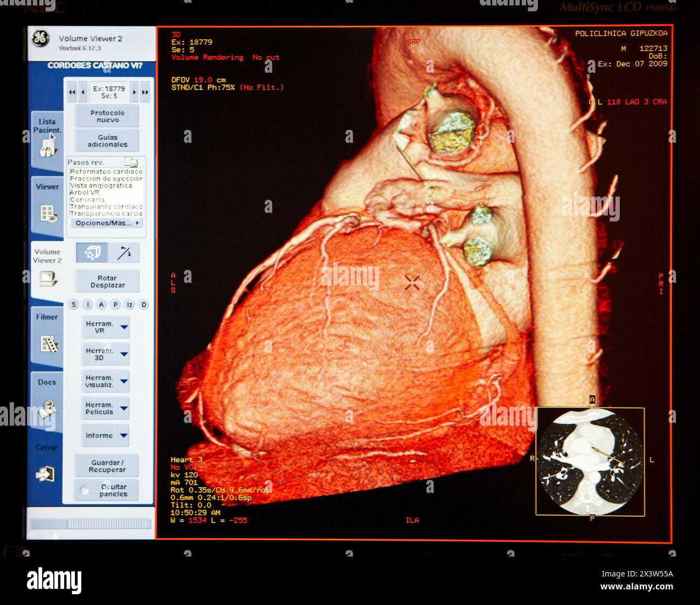Click the progress bar below the panels

91,524
